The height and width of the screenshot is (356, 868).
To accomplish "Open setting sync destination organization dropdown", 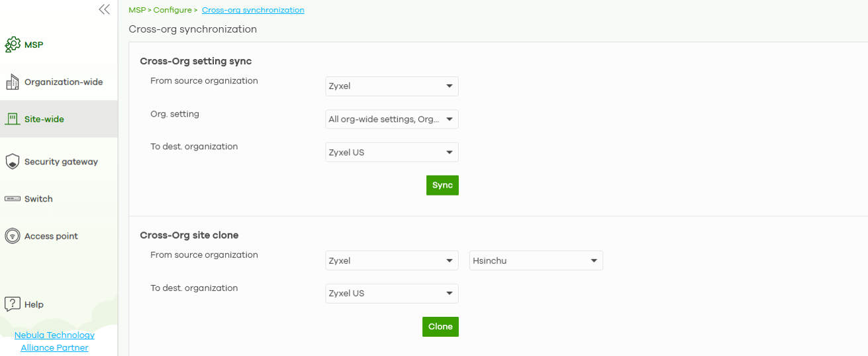I will tap(392, 152).
